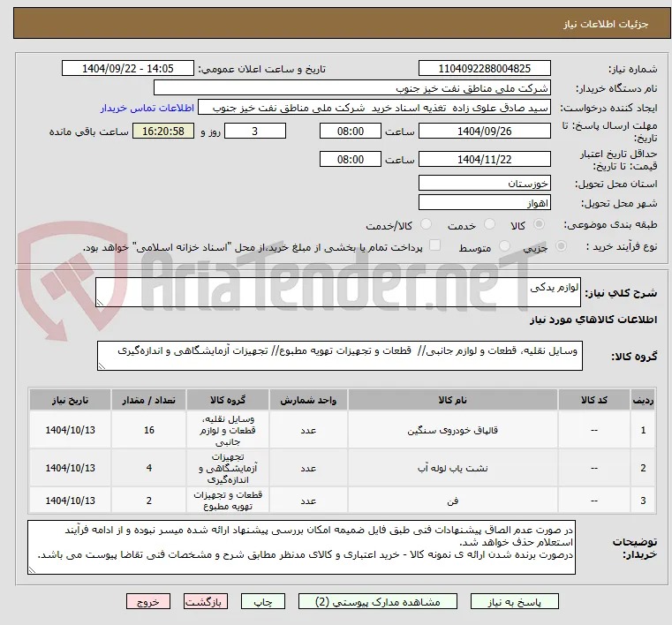The height and width of the screenshot is (625, 672).
Task: Open مشاهده مدارک پیوستی (2) attachments
Action: pos(378,601)
